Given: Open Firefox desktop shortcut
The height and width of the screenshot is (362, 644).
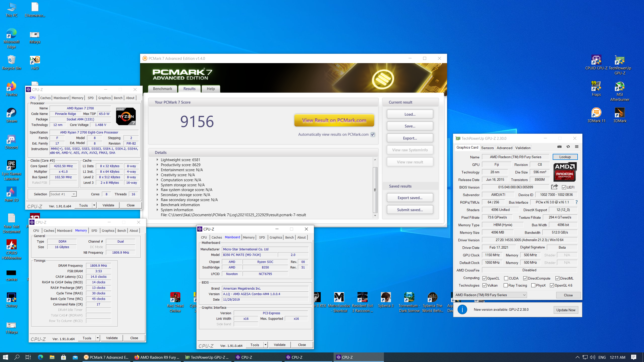Looking at the screenshot, I should click(x=12, y=89).
